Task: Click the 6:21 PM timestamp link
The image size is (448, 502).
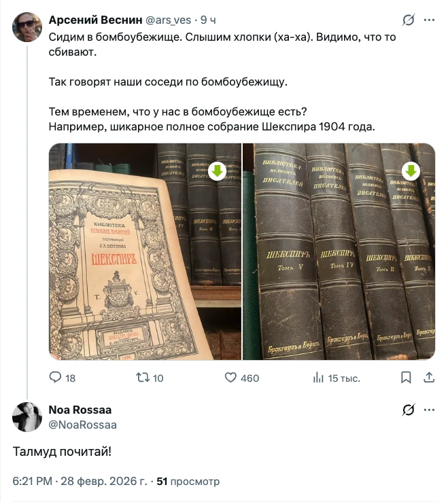Action: (32, 481)
